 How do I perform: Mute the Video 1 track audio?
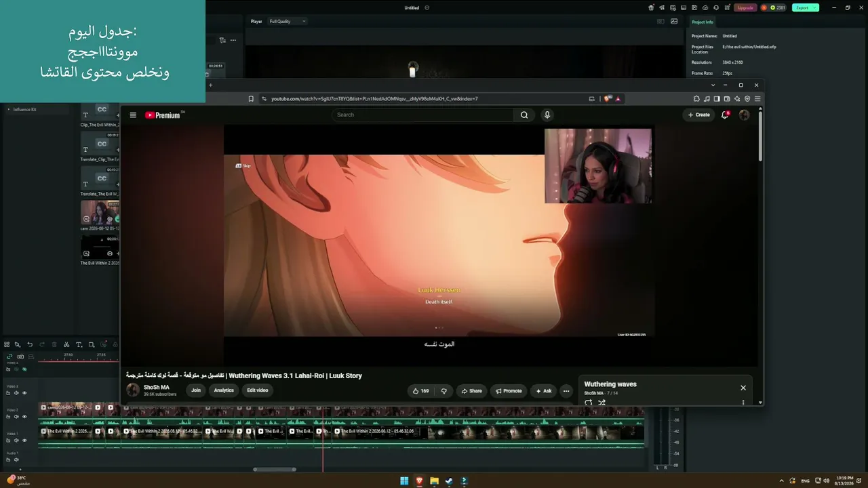click(x=16, y=441)
